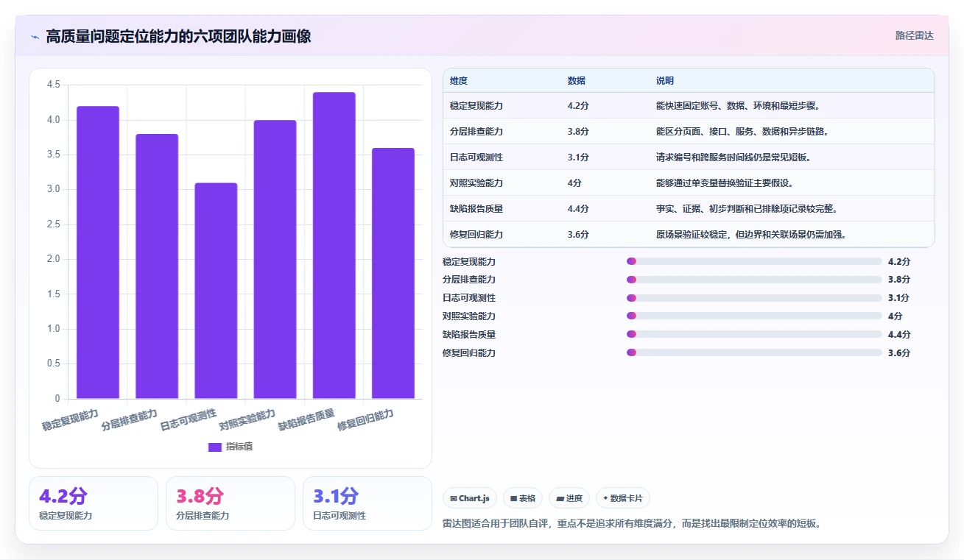Click the 稳定复现能力 progress bar
The width and height of the screenshot is (964, 560).
click(x=754, y=261)
